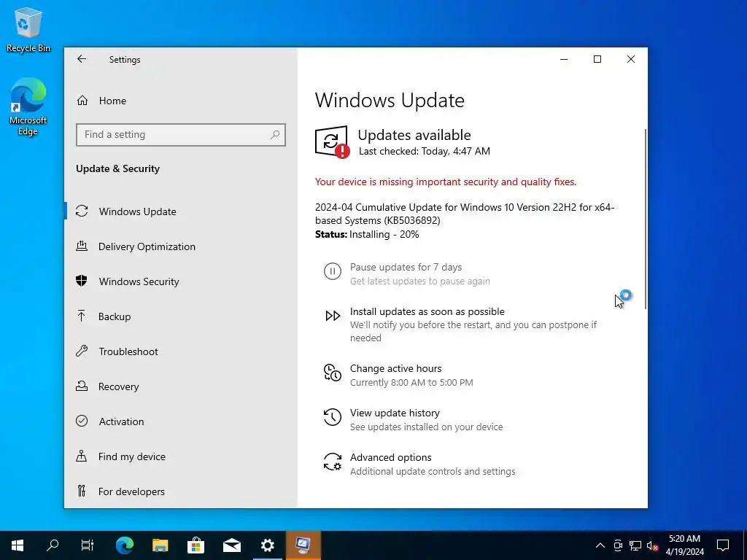
Task: Maximize the Settings window
Action: coord(597,59)
